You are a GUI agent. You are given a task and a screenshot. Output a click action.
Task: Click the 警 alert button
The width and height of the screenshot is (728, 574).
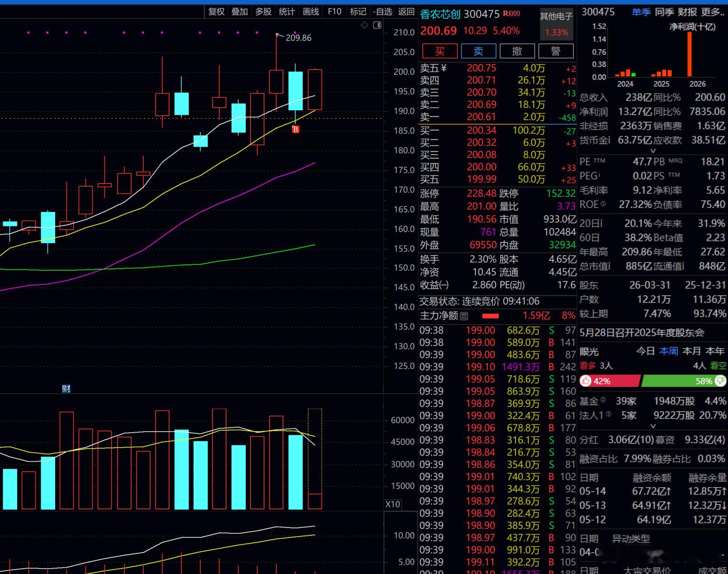coord(556,51)
